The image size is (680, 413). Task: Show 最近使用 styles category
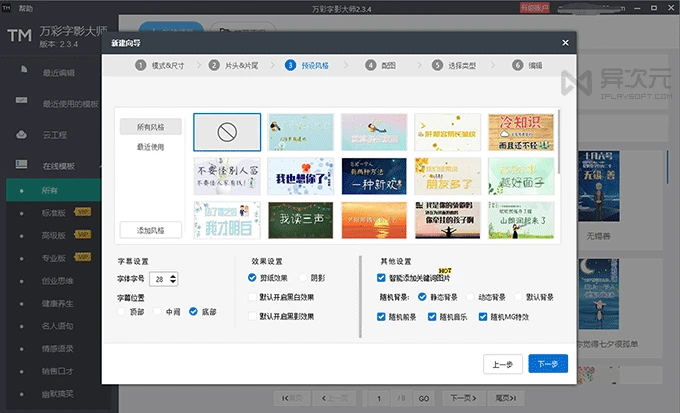[x=150, y=147]
